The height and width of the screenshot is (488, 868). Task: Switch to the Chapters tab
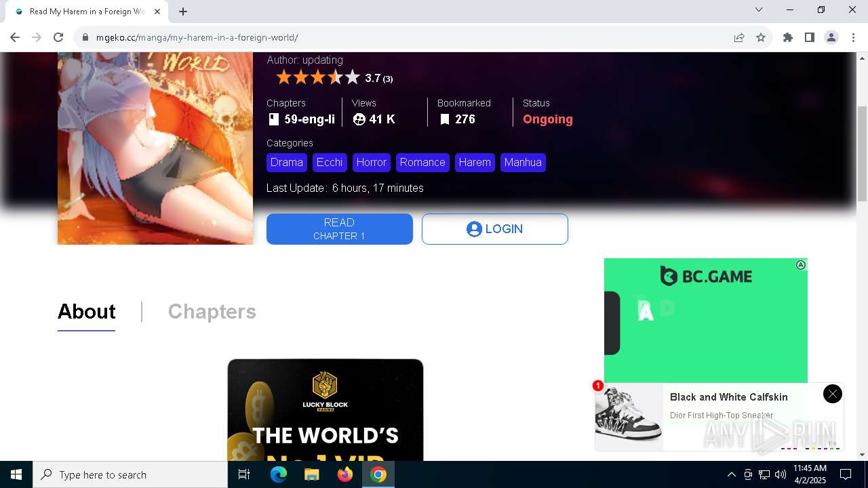pos(212,311)
